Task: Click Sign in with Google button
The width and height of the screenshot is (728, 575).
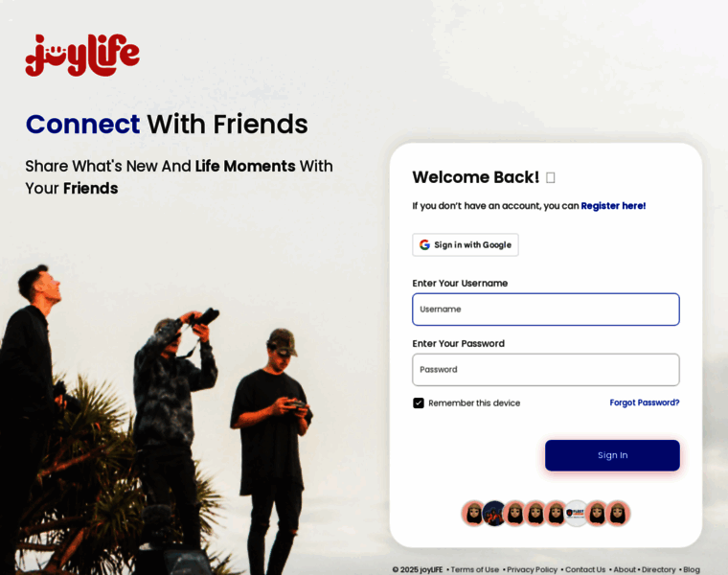Action: coord(466,244)
